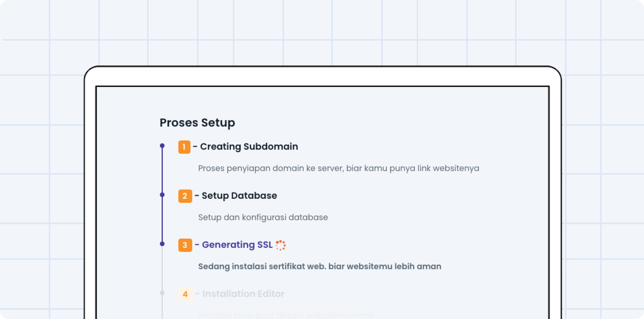Select the Generating SSL step title
This screenshot has height=319, width=644.
click(237, 245)
